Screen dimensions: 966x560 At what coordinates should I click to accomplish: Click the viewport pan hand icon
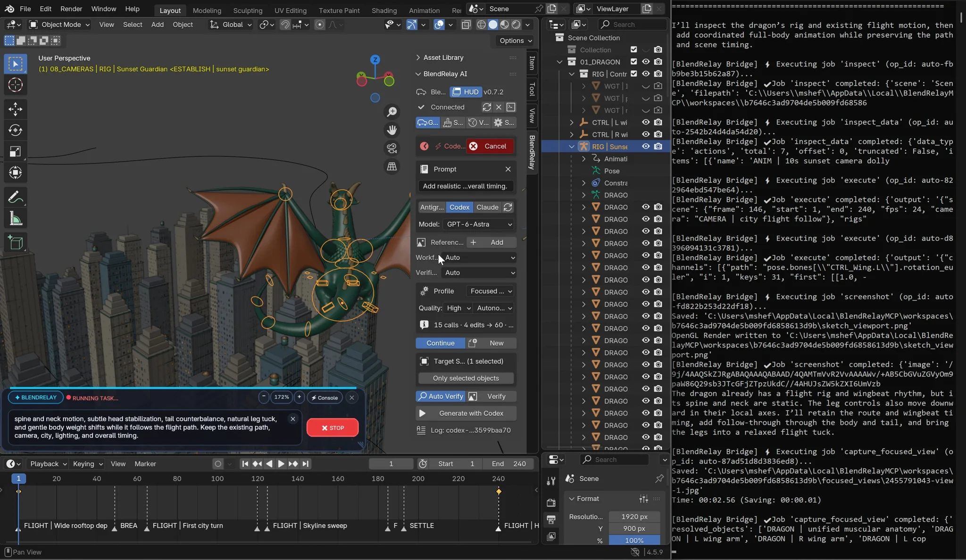pyautogui.click(x=391, y=130)
